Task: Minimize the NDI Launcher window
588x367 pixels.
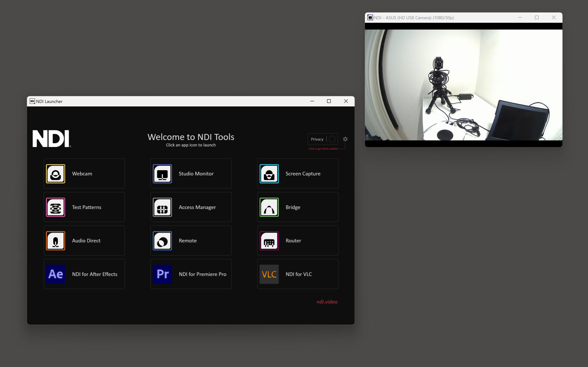Action: (x=312, y=101)
